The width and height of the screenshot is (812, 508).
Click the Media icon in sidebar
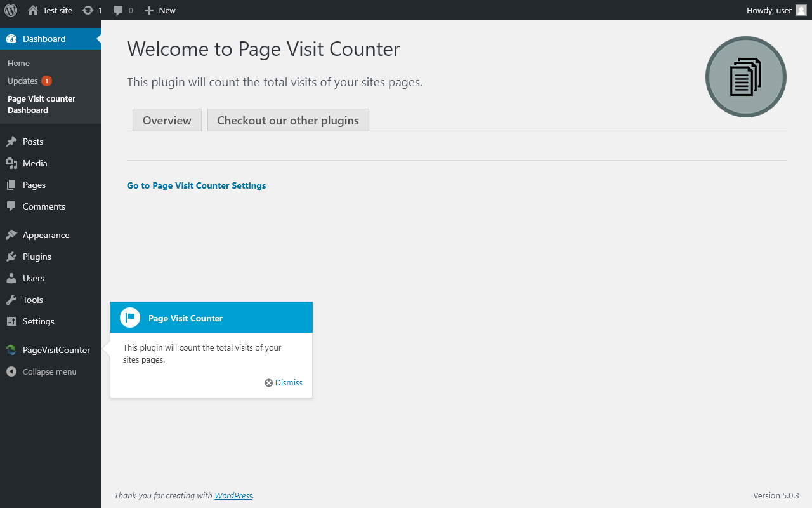[x=11, y=163]
